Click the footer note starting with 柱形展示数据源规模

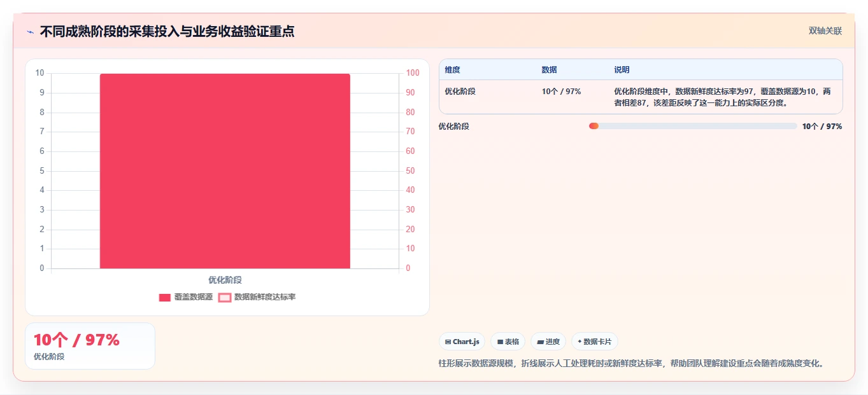click(x=632, y=364)
